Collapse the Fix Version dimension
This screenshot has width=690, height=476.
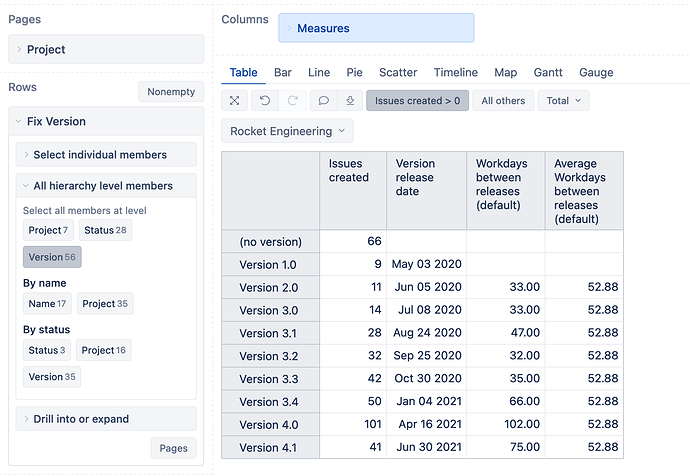coord(106,121)
